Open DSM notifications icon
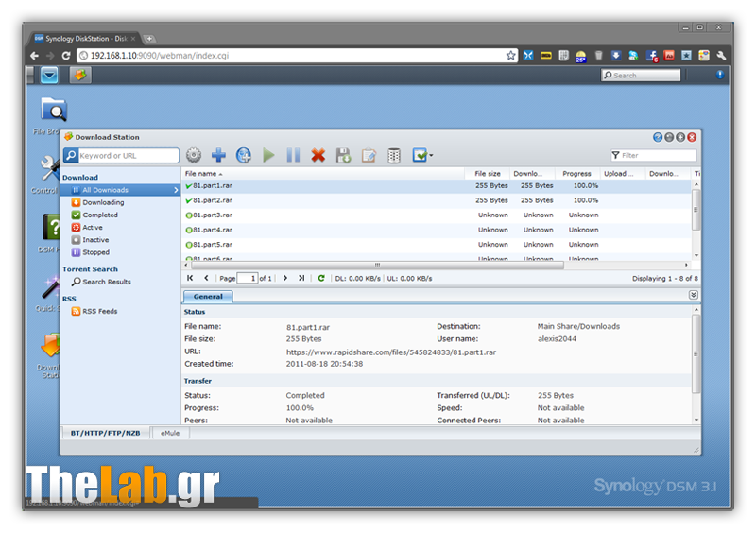 point(720,75)
